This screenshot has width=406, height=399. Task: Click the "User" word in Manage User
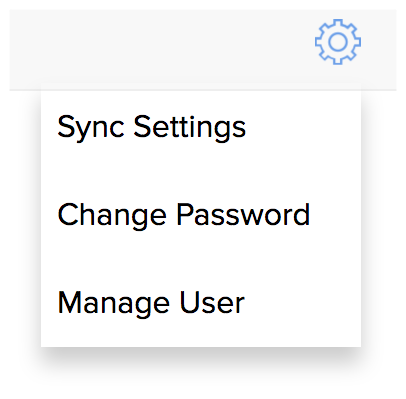point(212,302)
